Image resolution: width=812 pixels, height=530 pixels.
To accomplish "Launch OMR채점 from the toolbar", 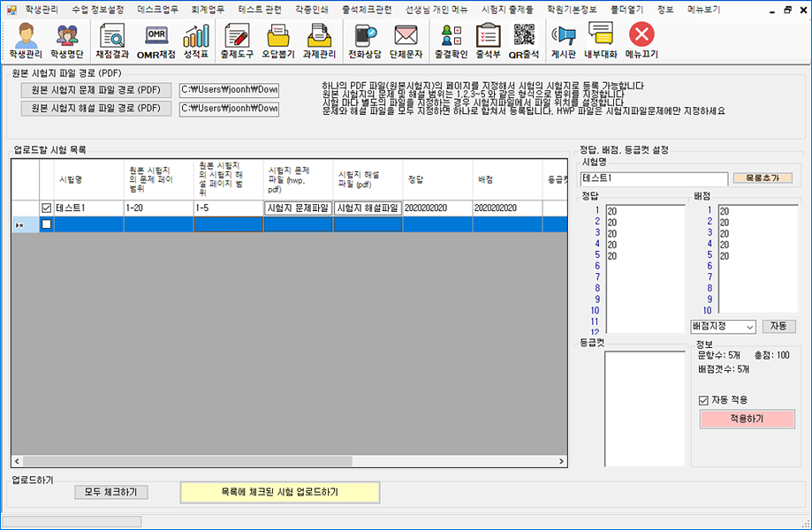I will [x=156, y=41].
